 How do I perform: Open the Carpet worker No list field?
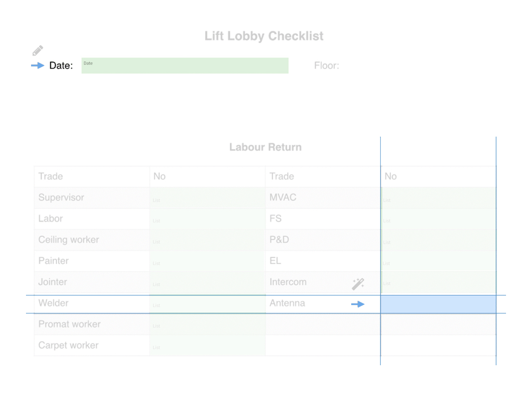pos(207,345)
